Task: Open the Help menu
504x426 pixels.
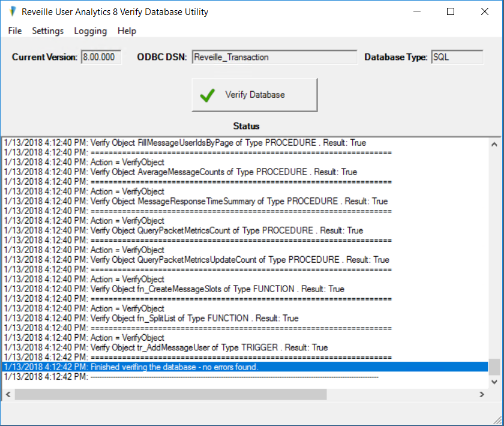Action: click(127, 31)
